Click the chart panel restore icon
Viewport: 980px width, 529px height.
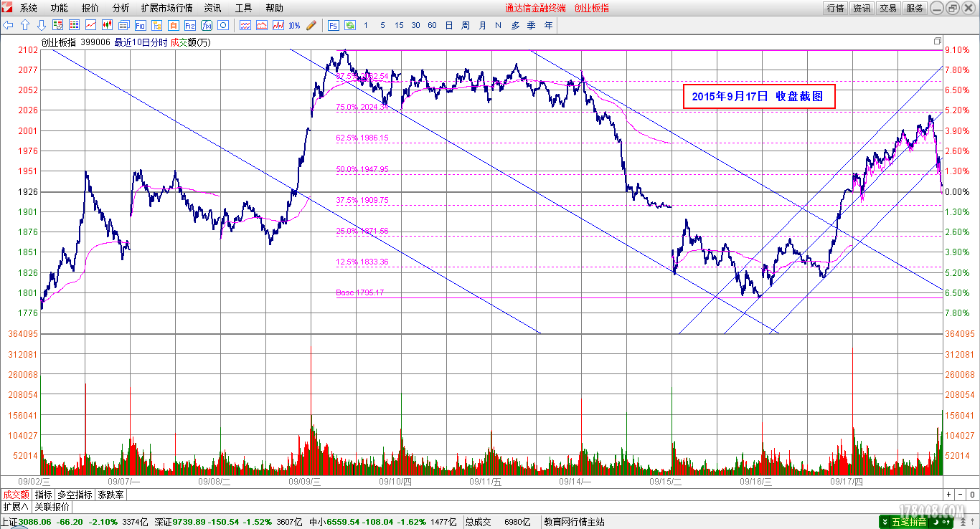[937, 42]
